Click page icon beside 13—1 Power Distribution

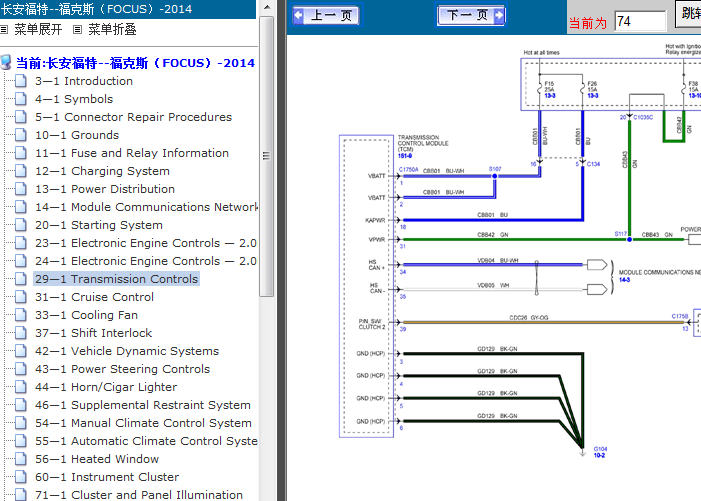point(21,189)
